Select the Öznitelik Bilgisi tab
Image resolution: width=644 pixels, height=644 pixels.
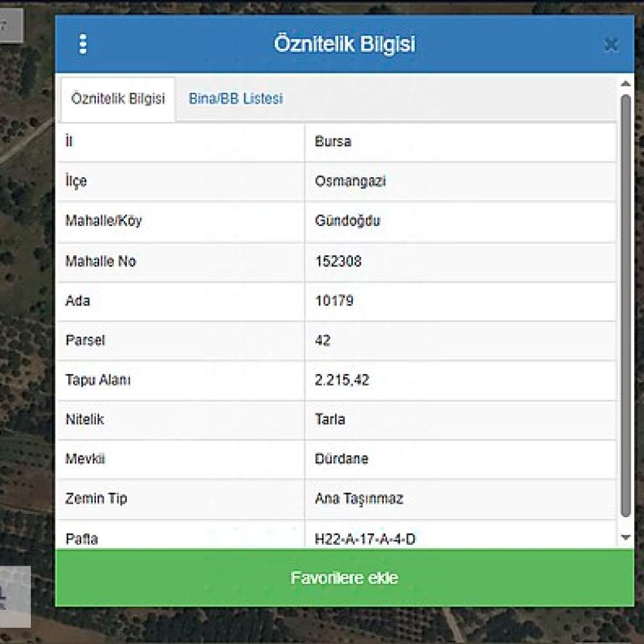point(118,99)
